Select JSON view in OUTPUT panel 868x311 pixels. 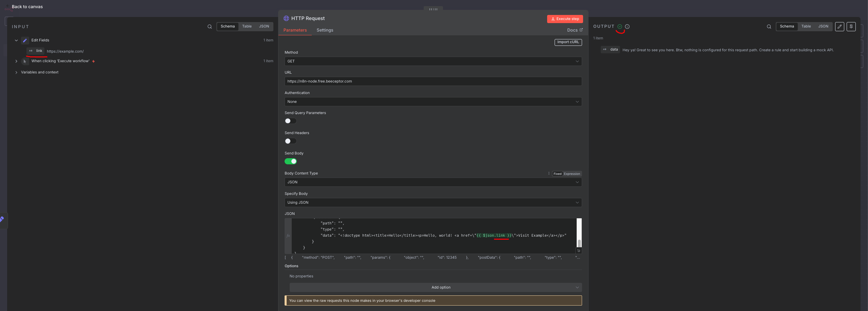click(823, 26)
